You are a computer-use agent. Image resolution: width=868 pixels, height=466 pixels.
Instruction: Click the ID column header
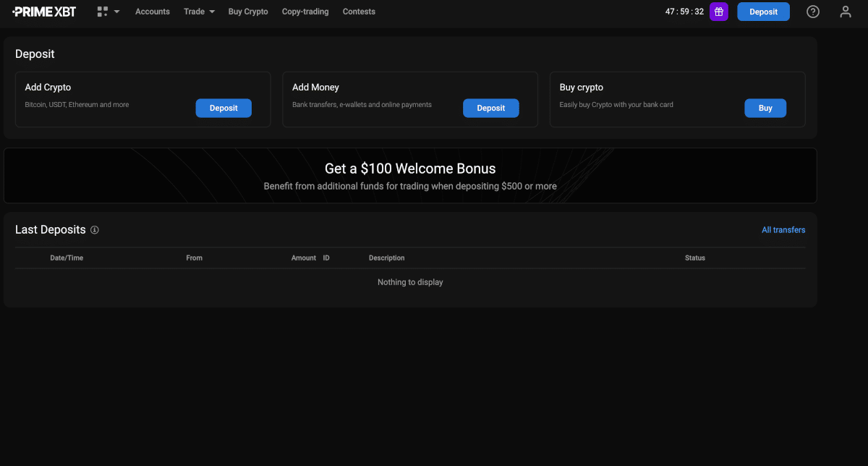point(326,258)
